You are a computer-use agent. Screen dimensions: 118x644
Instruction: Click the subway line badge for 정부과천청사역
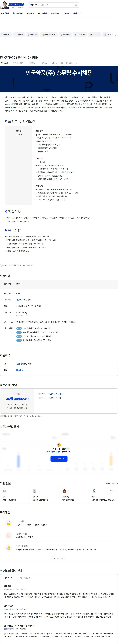click(19, 332)
